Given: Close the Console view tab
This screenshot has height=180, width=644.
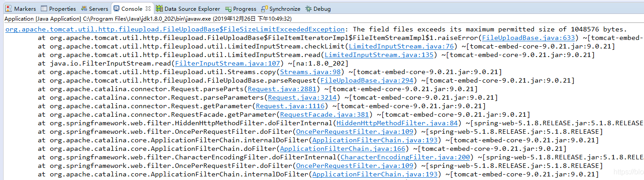Looking at the screenshot, I should pos(149,9).
